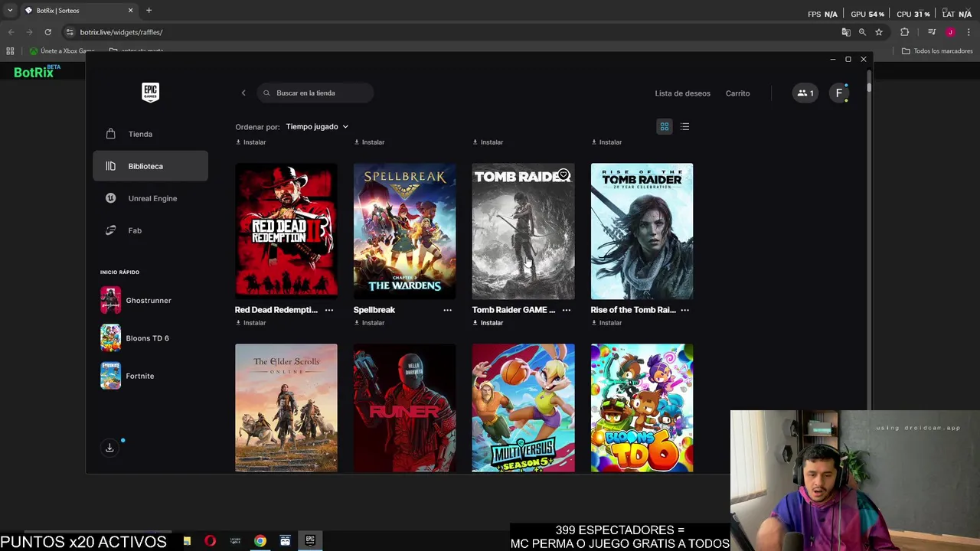Open the RUINER cover
Screen dimensions: 980x551
click(x=404, y=408)
